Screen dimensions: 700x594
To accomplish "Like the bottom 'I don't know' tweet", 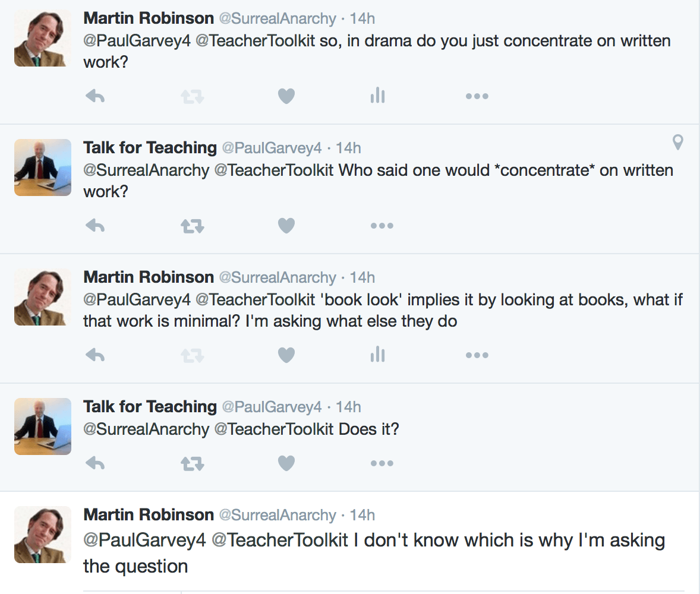I will tap(286, 591).
